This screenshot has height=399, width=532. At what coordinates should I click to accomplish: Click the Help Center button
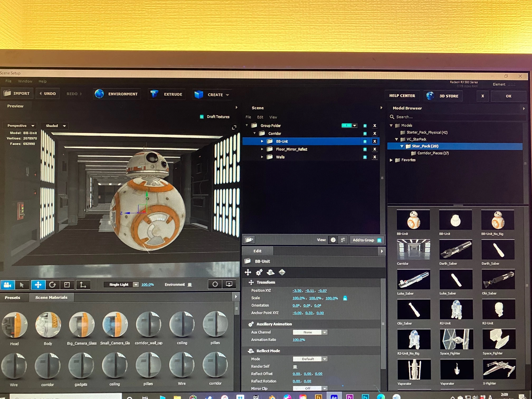tap(402, 96)
